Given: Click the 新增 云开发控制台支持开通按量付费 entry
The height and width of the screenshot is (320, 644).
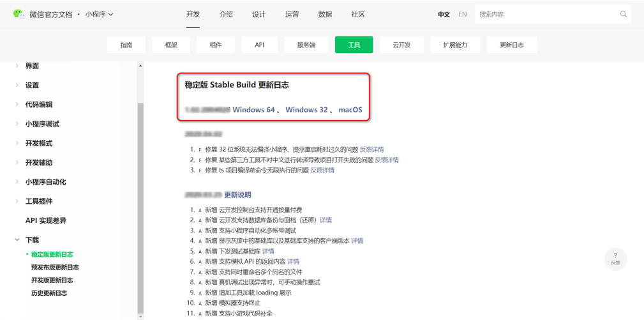Looking at the screenshot, I should [x=253, y=210].
